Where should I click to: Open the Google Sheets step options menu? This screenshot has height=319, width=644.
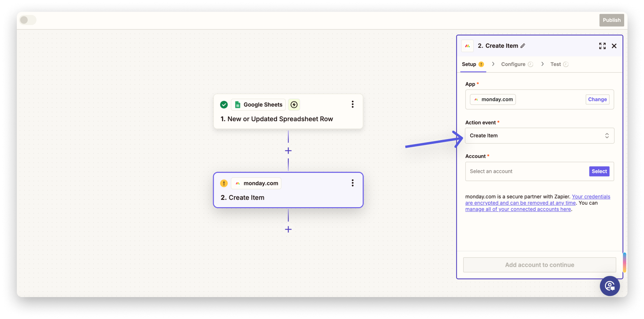(352, 104)
